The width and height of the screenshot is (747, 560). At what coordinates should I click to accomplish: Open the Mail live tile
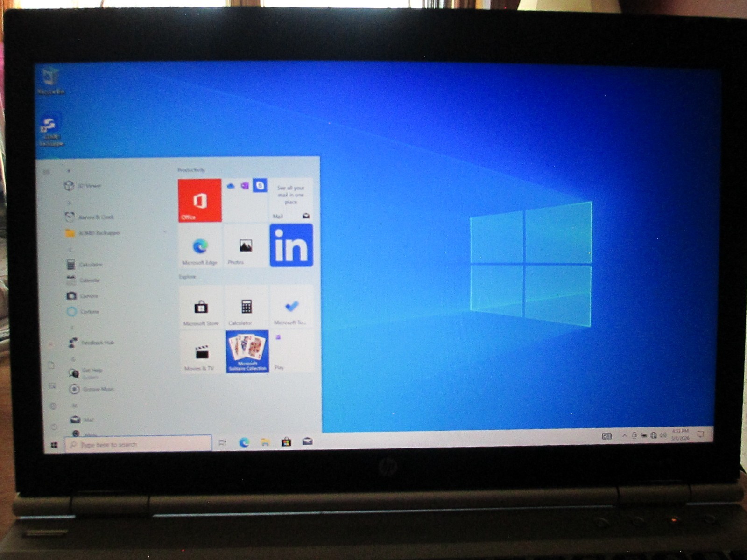coord(291,201)
